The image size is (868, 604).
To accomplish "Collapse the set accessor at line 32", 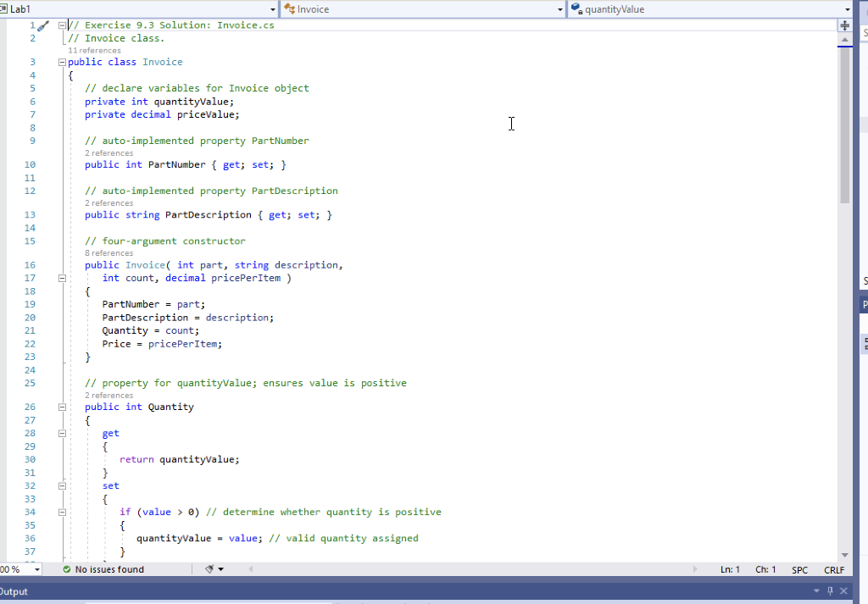I will pyautogui.click(x=62, y=486).
